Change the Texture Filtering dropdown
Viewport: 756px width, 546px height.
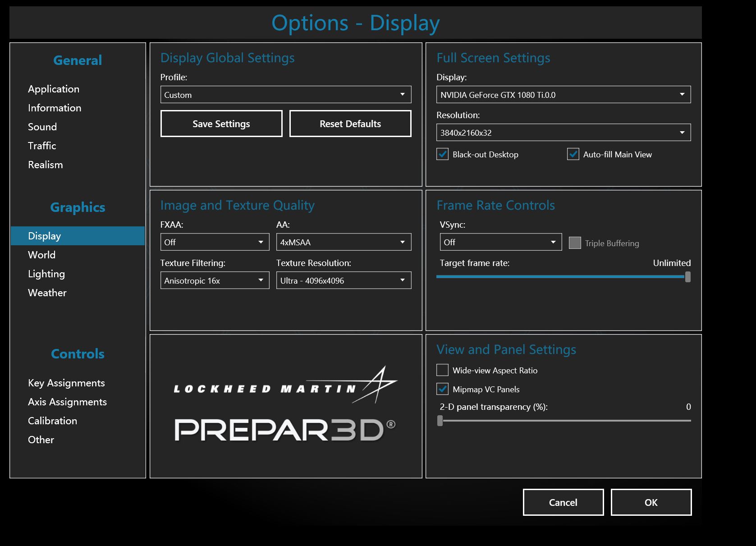point(215,280)
